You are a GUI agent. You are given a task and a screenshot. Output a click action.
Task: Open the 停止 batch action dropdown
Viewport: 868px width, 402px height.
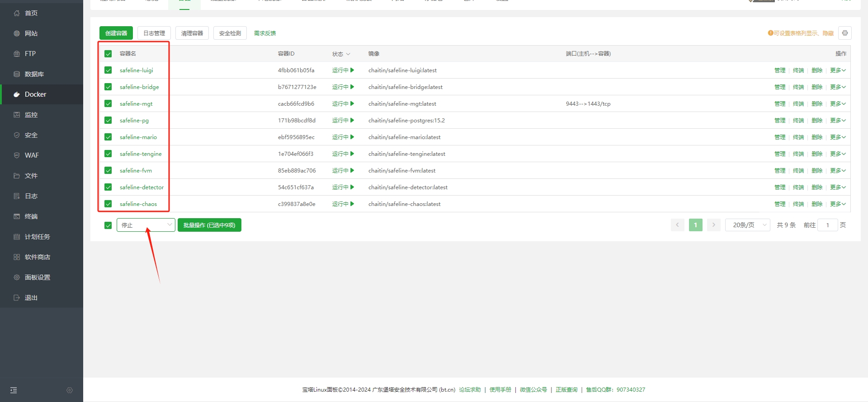coord(146,225)
